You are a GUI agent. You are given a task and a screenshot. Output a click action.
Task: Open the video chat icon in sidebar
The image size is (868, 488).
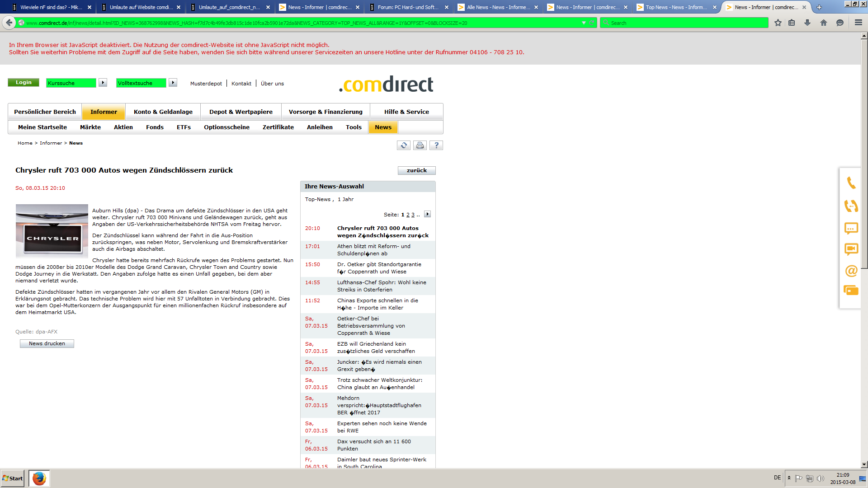click(851, 249)
